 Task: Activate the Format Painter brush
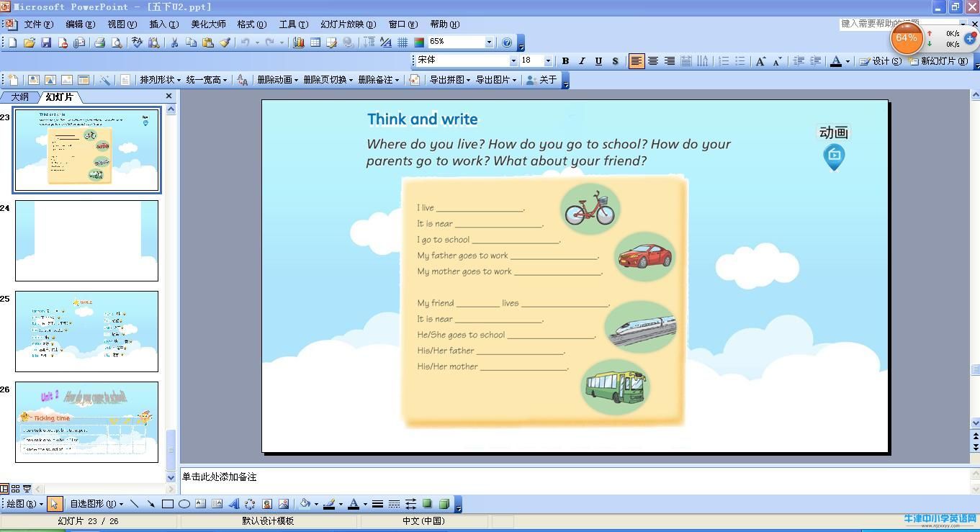coord(225,42)
